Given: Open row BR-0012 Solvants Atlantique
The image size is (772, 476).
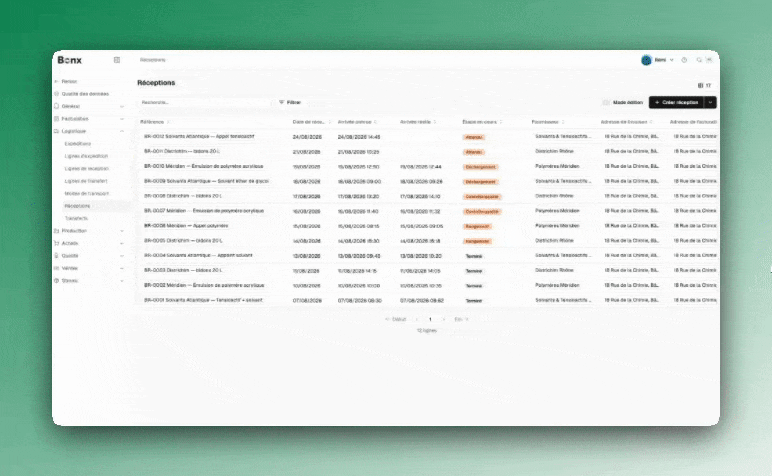Looking at the screenshot, I should 199,136.
